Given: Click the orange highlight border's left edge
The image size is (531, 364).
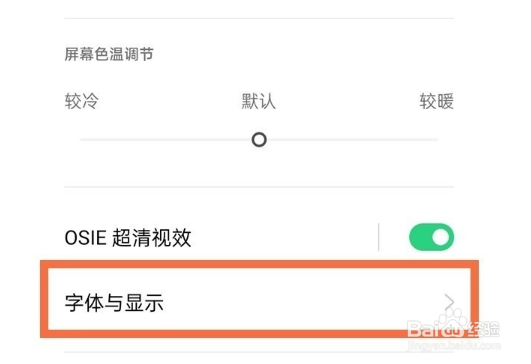Looking at the screenshot, I should (44, 299).
